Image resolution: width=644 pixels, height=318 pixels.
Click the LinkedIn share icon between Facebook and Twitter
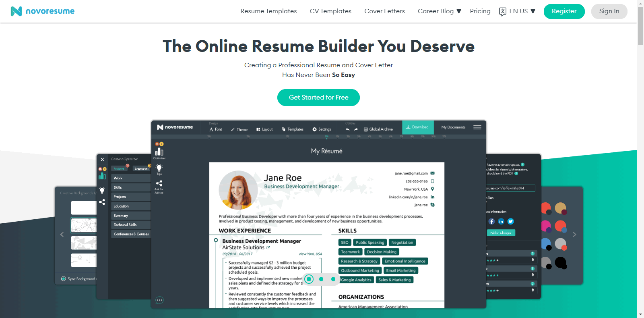(x=501, y=221)
